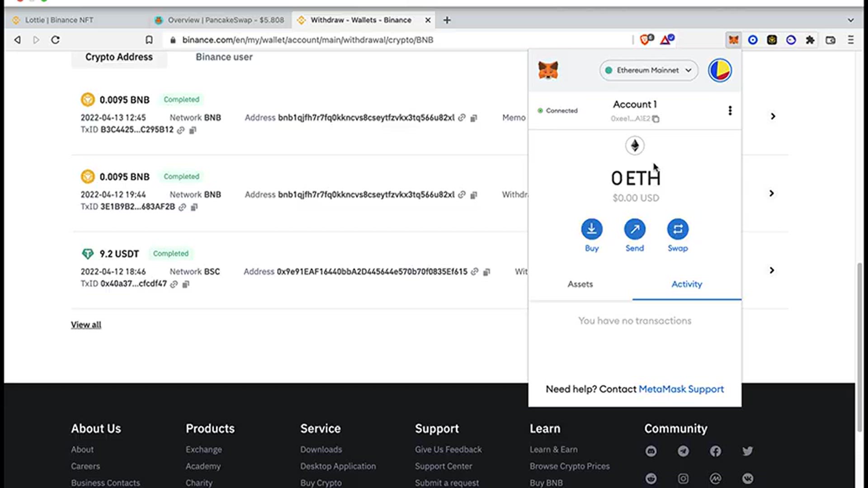Go back to the previous page

click(x=17, y=40)
